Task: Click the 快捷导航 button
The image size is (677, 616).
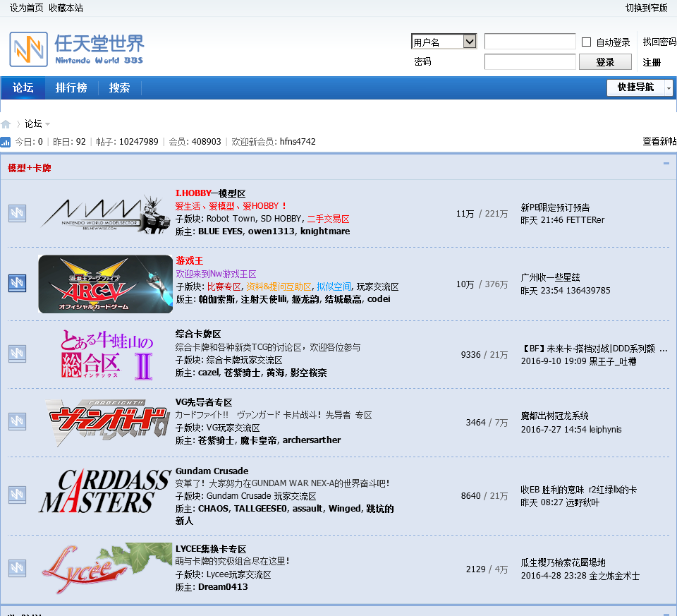Action: click(x=635, y=87)
